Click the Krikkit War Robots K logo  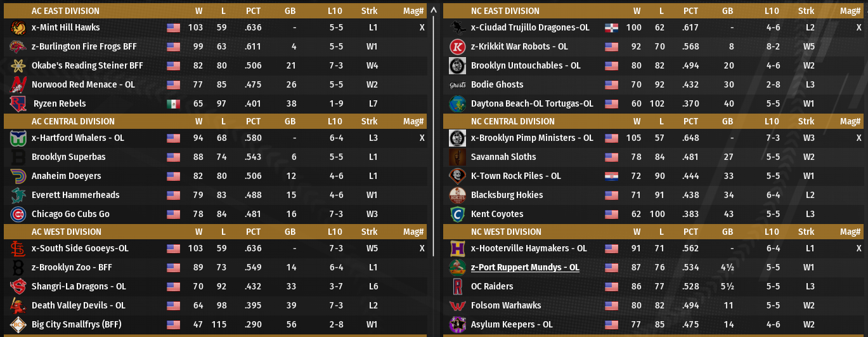457,47
